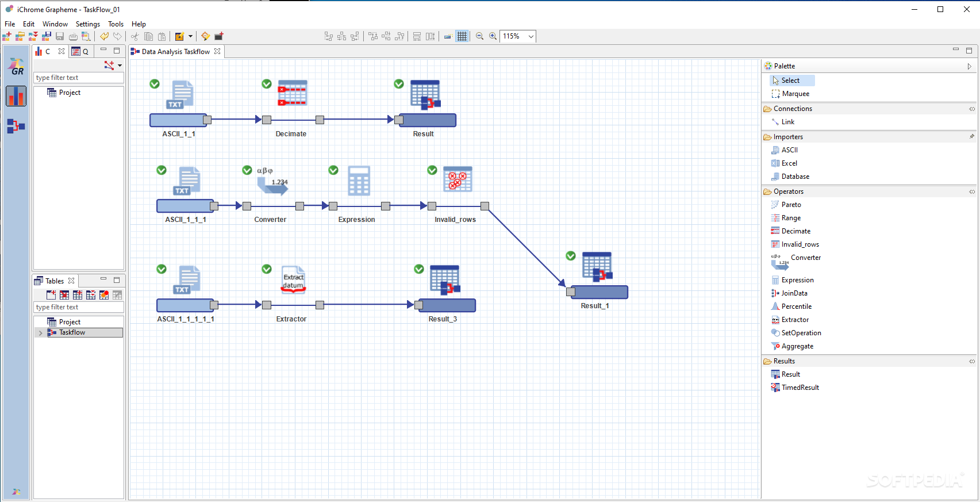This screenshot has height=502, width=980.
Task: Pick the Database importer in palette
Action: coord(790,177)
